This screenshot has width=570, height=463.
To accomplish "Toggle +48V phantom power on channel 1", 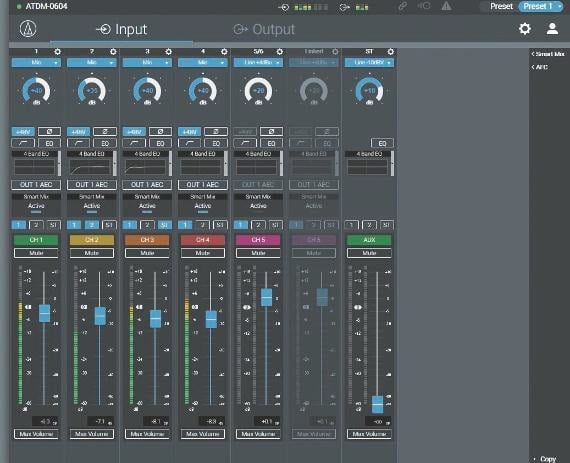I will [x=23, y=131].
